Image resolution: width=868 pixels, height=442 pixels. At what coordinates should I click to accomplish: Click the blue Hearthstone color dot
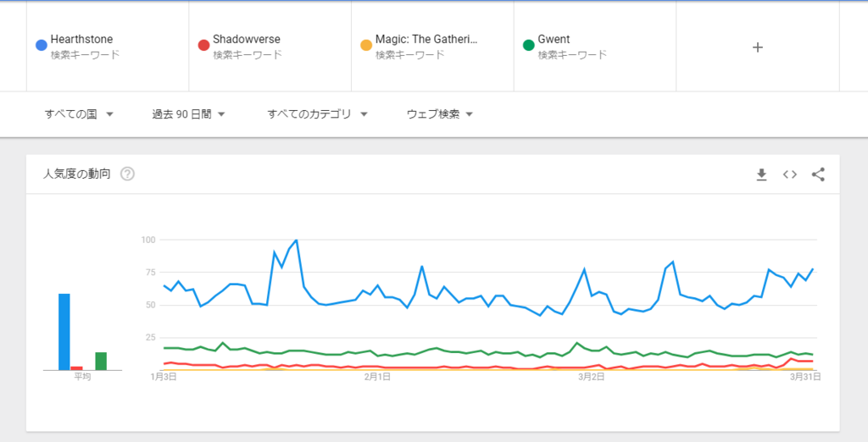(x=41, y=45)
